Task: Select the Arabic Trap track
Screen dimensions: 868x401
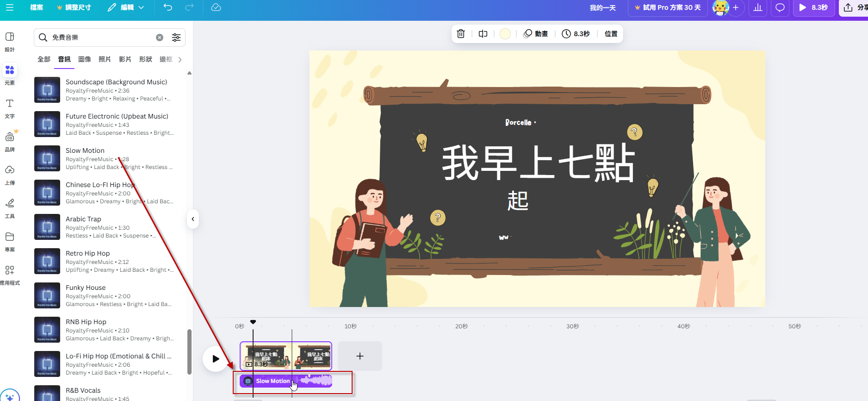Action: [x=105, y=227]
